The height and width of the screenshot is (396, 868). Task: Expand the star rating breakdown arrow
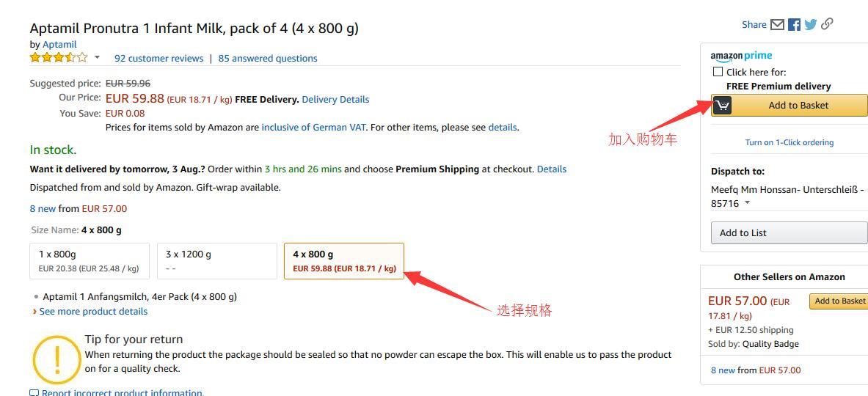(97, 57)
